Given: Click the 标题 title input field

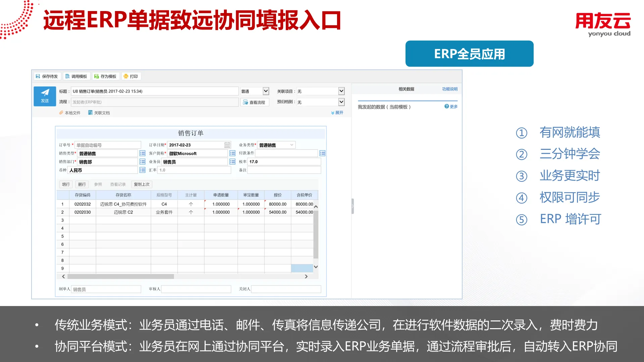Looking at the screenshot, I should point(155,91).
